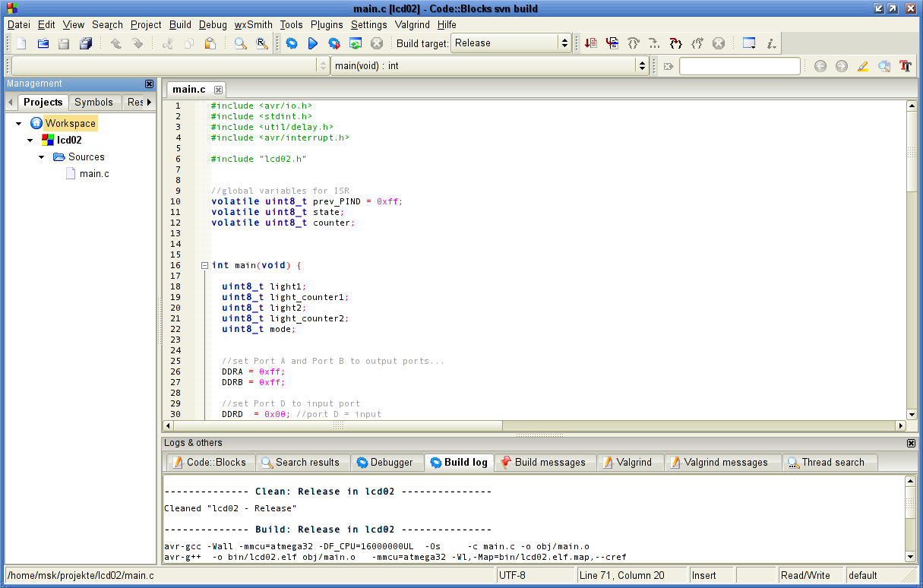The height and width of the screenshot is (588, 923).
Task: Click the Step into debugger icon
Action: coord(676,43)
